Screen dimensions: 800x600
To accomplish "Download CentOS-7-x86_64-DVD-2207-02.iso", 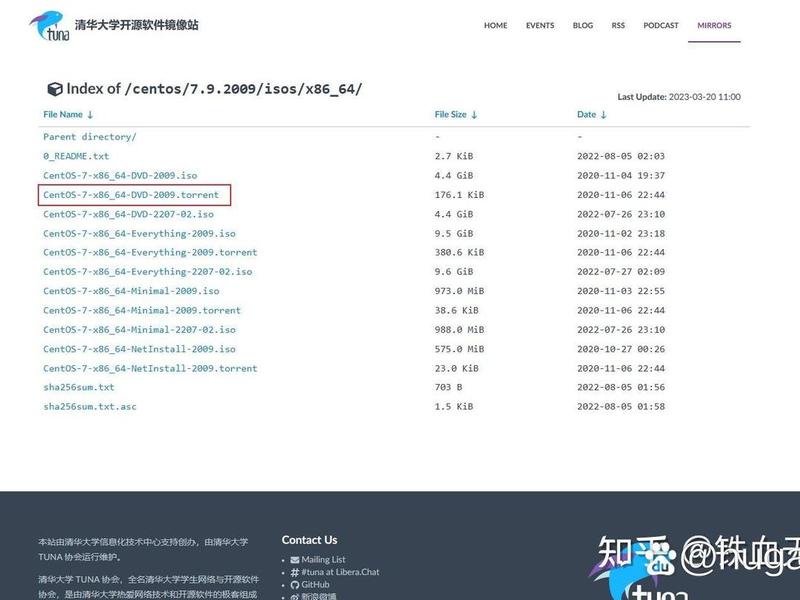I will (129, 214).
